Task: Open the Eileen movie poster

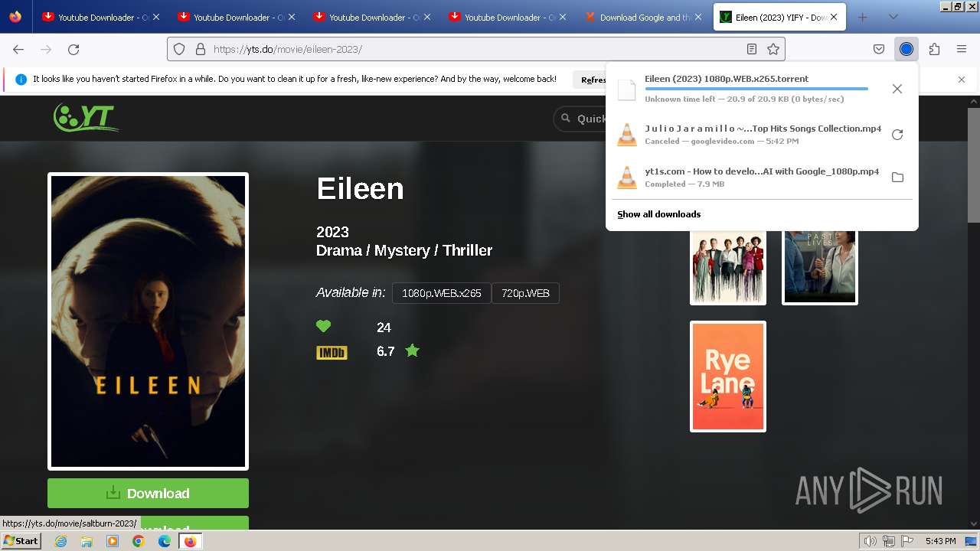Action: click(148, 321)
